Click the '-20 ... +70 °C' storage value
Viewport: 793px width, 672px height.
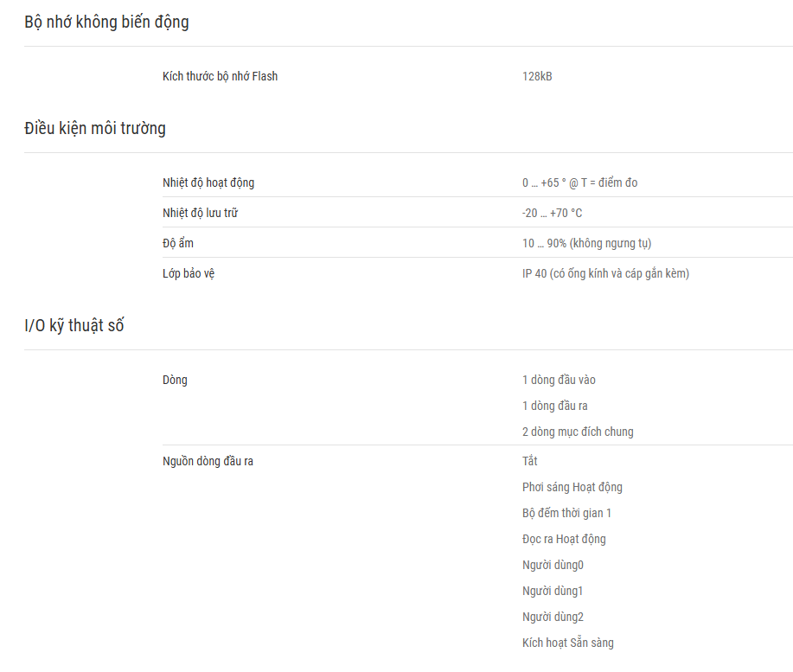point(553,213)
